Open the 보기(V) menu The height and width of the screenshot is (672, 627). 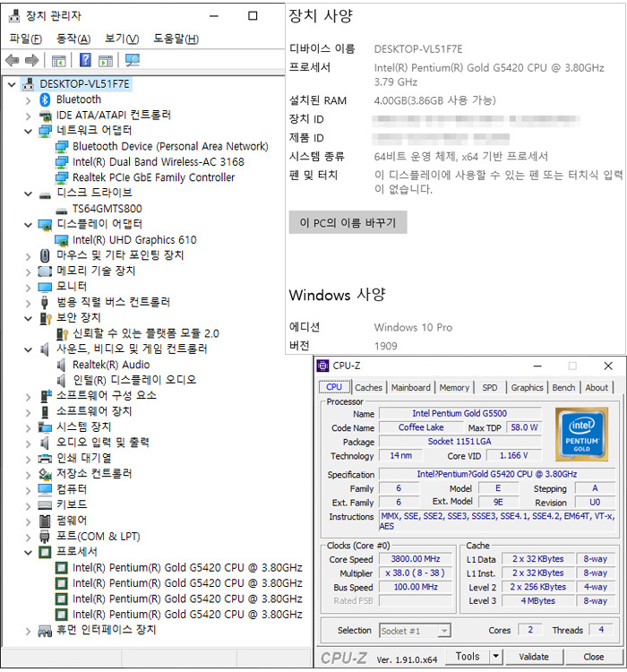coord(122,39)
